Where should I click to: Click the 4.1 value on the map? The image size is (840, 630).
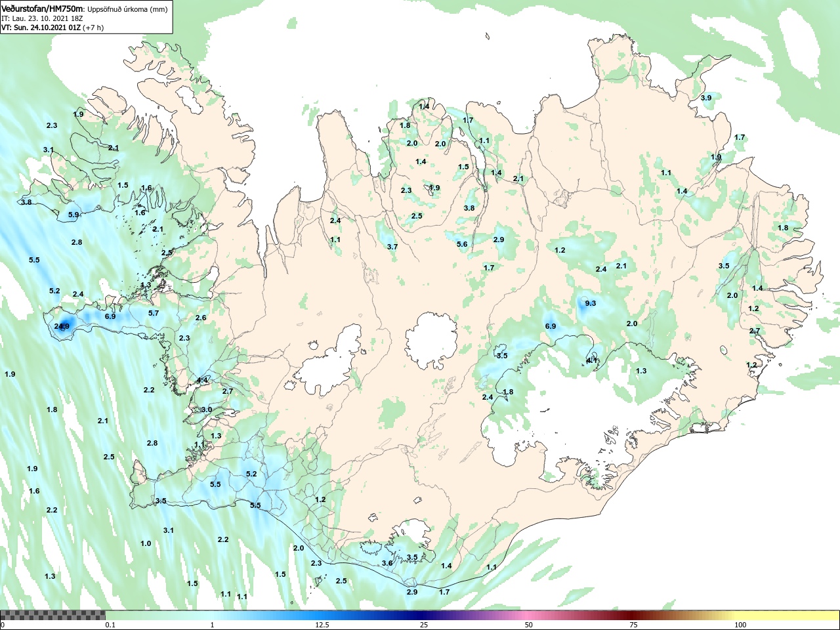[592, 360]
